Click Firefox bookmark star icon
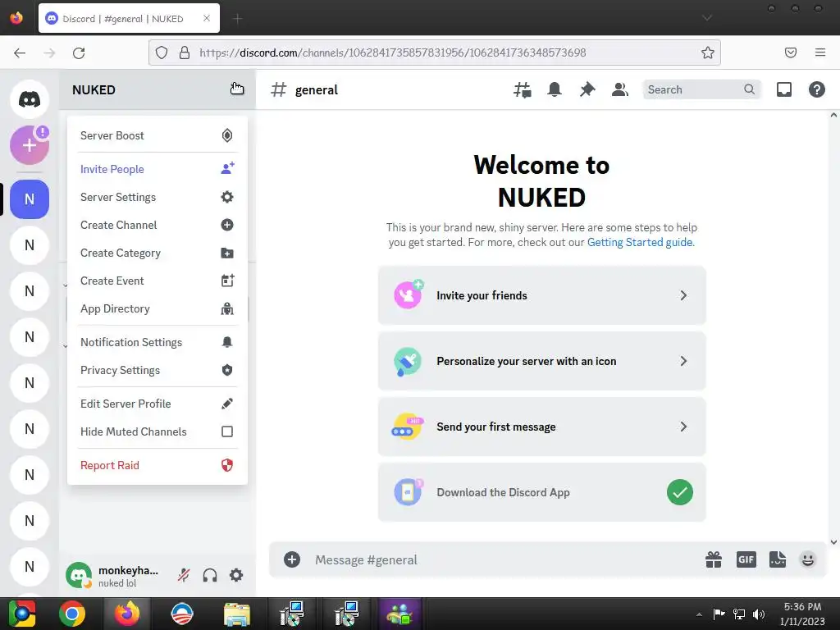Viewport: 840px width, 630px height. [708, 52]
